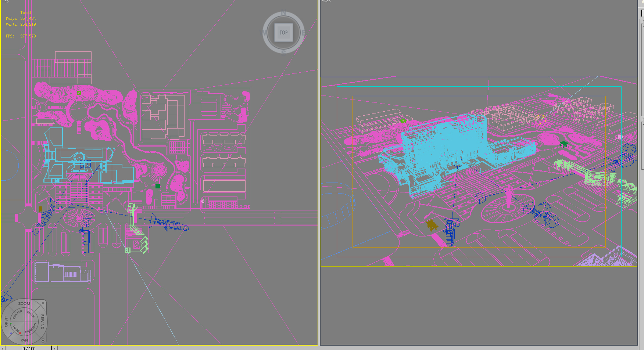The width and height of the screenshot is (644, 350).
Task: Click the Polys: 367,434 statistic text
Action: 21,18
